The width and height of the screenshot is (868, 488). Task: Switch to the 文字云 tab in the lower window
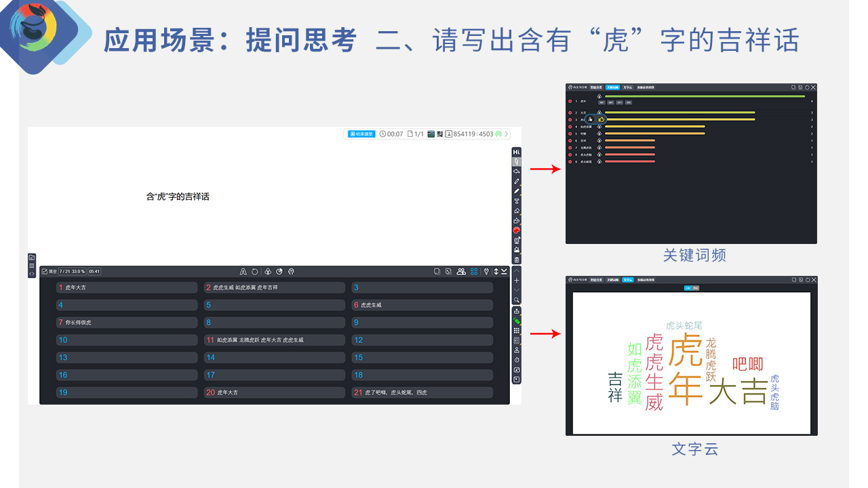(628, 280)
